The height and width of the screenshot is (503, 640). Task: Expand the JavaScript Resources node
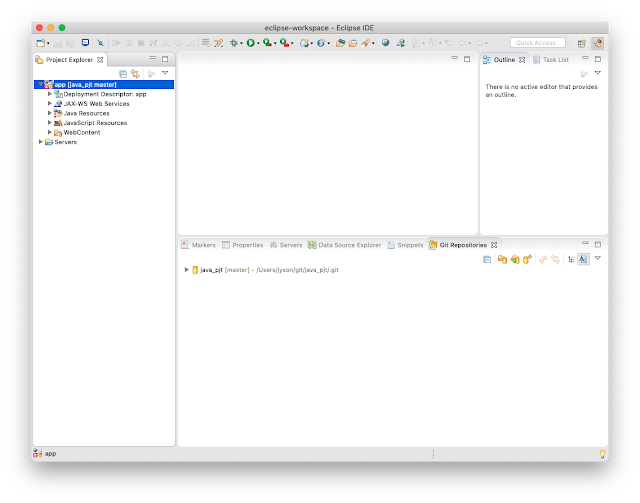tap(50, 122)
